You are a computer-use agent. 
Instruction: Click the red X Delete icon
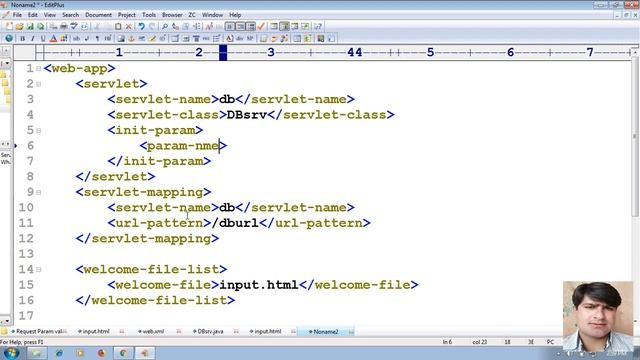click(x=129, y=27)
